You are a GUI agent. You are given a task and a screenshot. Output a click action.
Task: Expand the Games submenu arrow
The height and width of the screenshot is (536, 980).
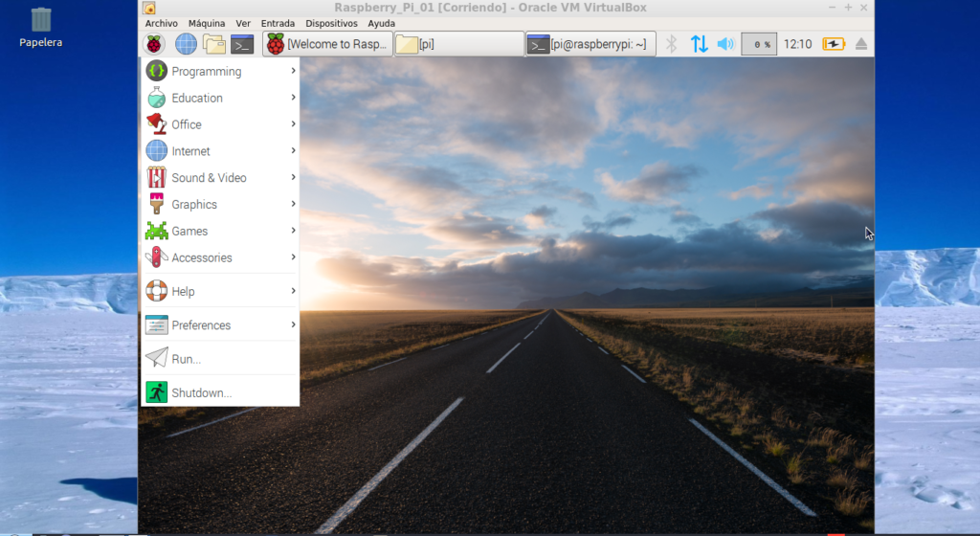[x=293, y=231]
